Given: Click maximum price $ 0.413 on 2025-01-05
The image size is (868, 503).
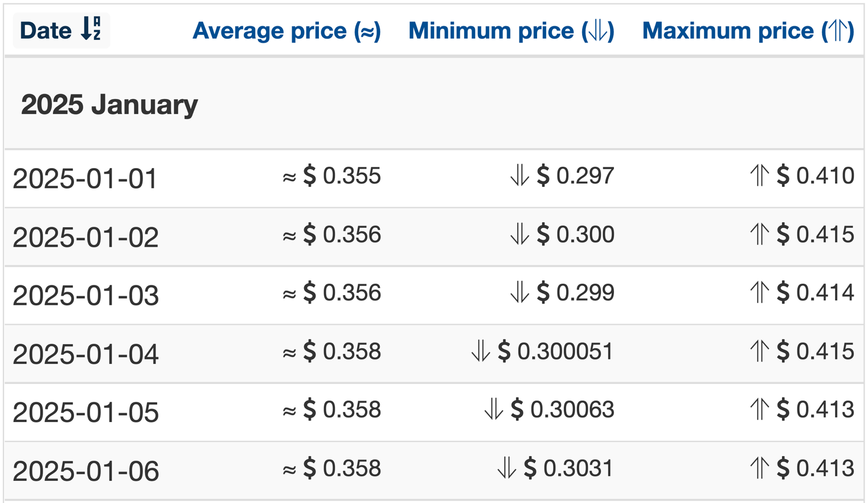Looking at the screenshot, I should point(816,409).
